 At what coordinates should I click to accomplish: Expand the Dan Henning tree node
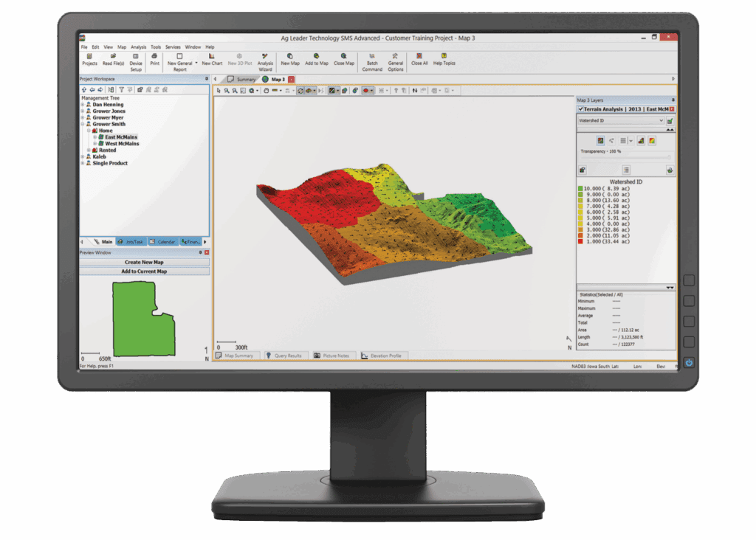coord(83,105)
